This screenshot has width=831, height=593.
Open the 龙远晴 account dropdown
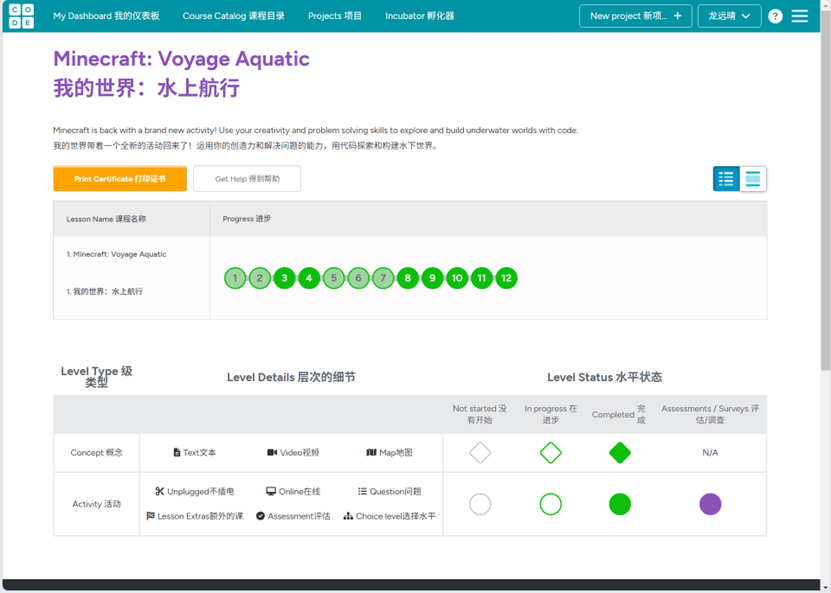729,16
